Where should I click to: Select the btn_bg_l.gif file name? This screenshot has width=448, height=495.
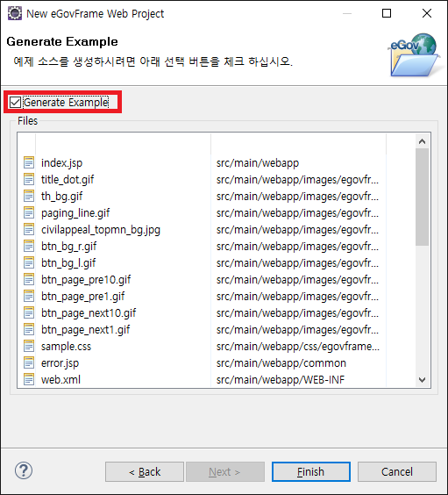click(68, 263)
